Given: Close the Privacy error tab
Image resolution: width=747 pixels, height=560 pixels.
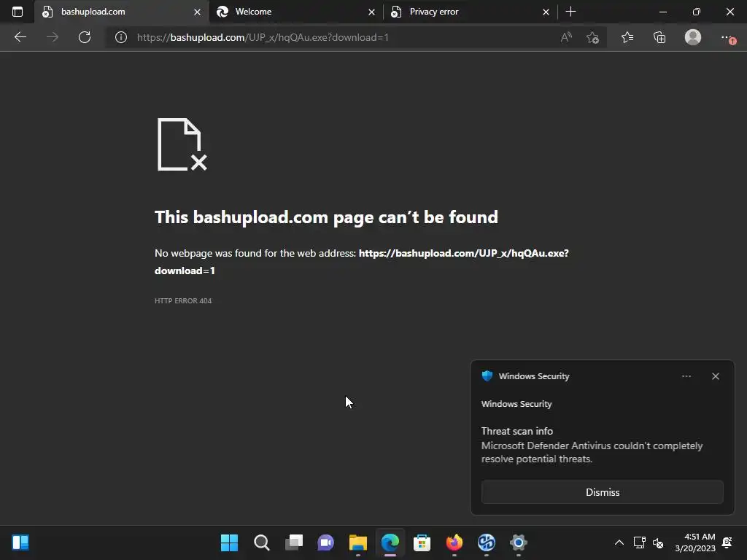Looking at the screenshot, I should pyautogui.click(x=546, y=12).
